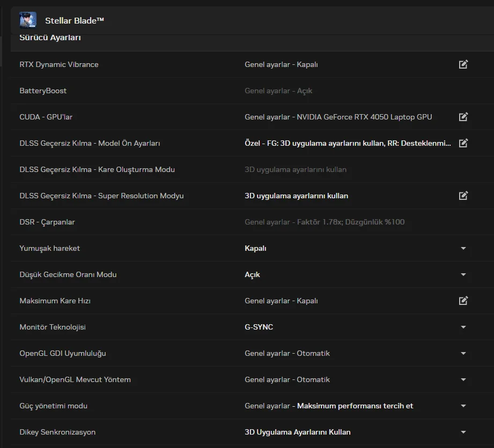Click the Sürücü Ayarları section header
Image resolution: width=494 pixels, height=448 pixels.
pyautogui.click(x=50, y=38)
